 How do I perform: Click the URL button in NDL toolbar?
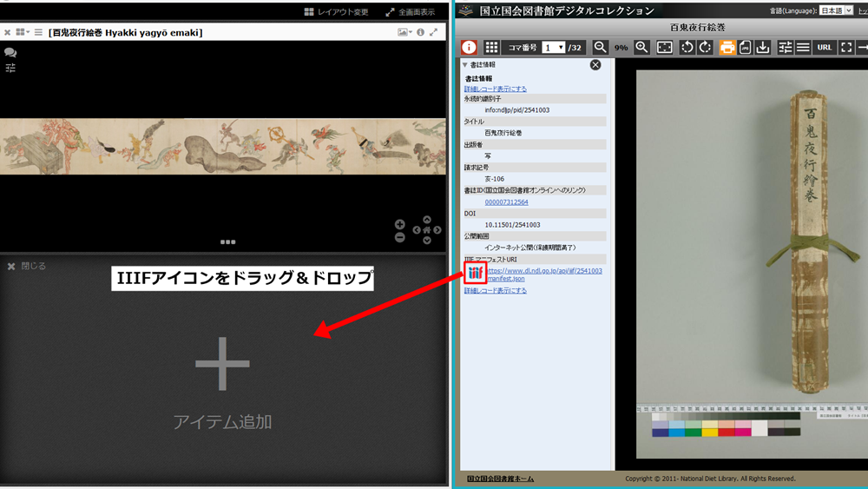pos(825,48)
